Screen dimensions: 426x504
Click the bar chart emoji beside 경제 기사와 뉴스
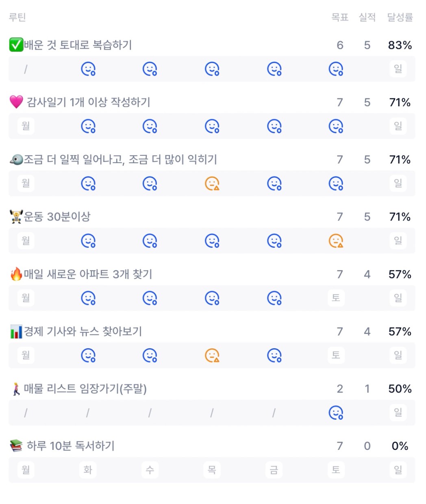pos(16,332)
